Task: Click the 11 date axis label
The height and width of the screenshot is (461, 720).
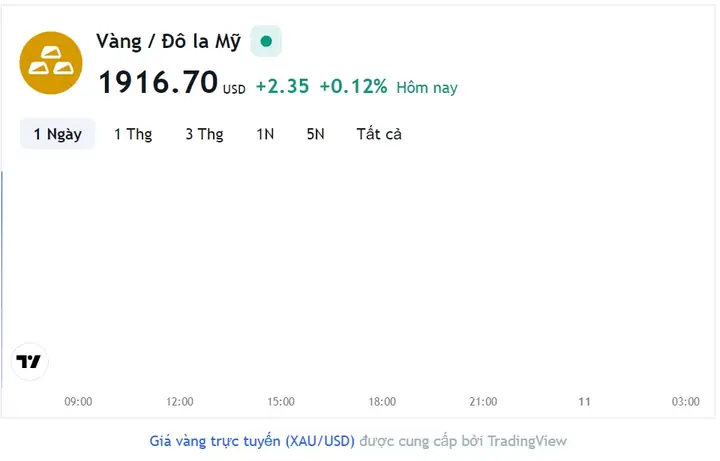Action: pyautogui.click(x=584, y=402)
